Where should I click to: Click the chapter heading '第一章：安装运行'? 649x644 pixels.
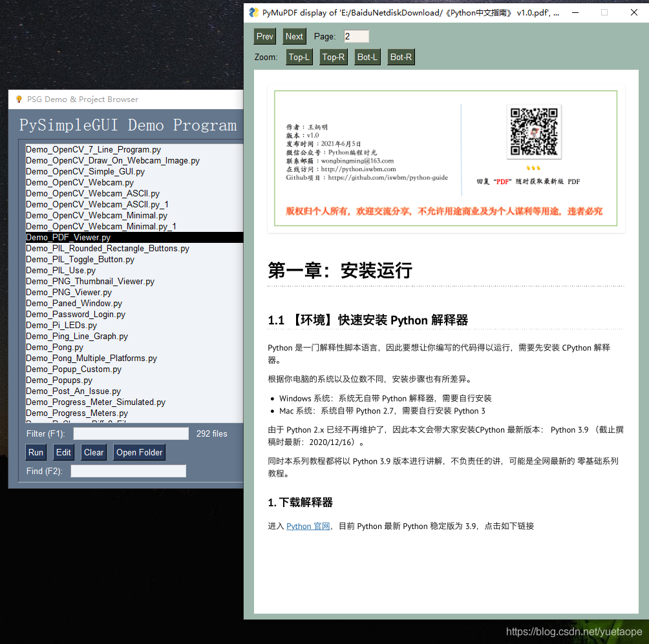(x=340, y=271)
